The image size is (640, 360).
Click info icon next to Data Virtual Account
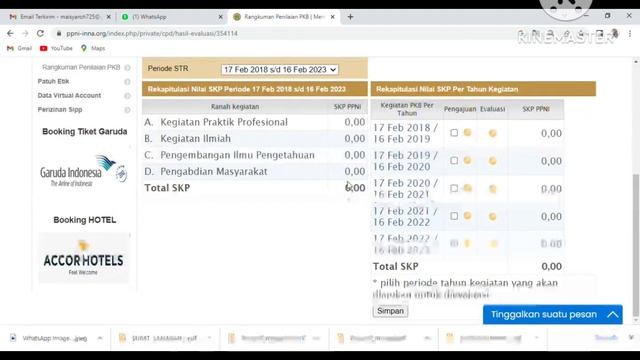coord(127,96)
